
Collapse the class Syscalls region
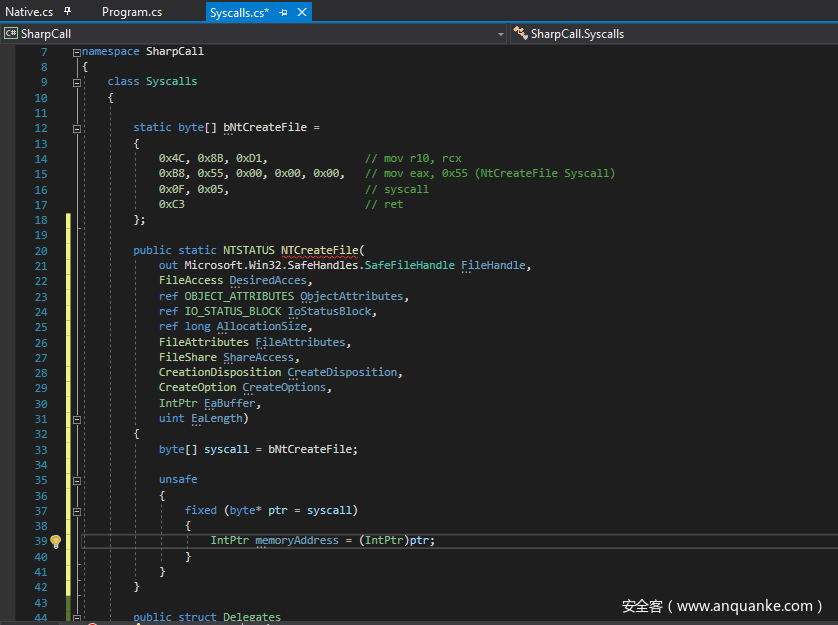[77, 82]
